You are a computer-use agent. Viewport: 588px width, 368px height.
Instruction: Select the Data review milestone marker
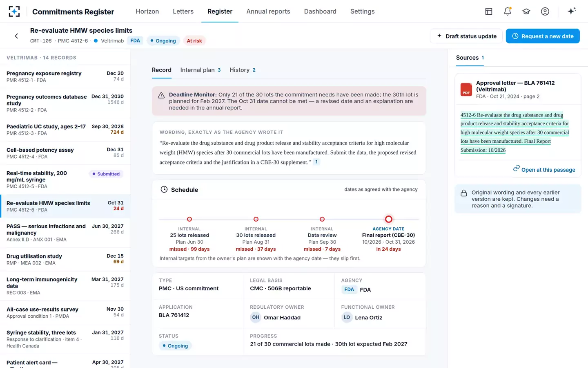coord(322,219)
